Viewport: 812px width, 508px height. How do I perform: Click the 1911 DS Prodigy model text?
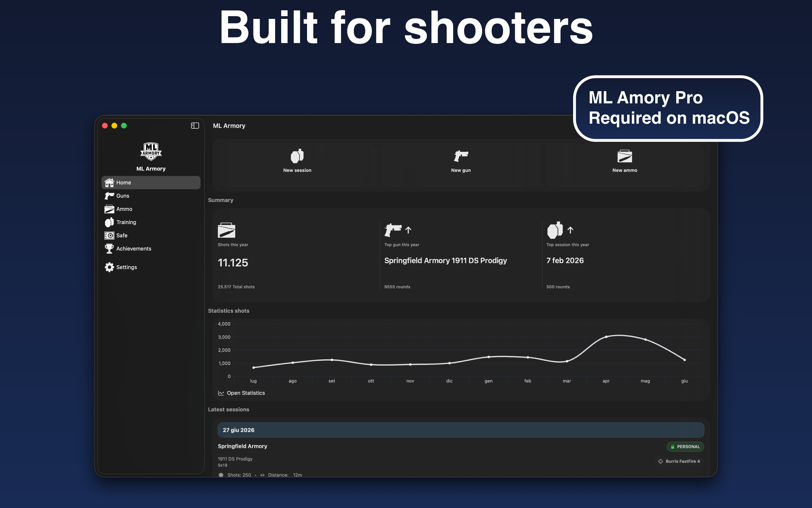tap(235, 459)
